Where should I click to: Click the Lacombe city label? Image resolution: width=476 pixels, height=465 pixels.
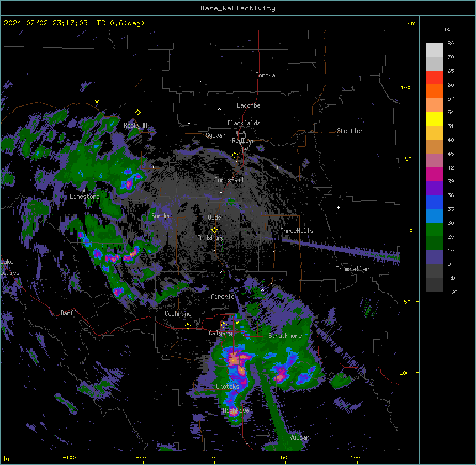[248, 105]
